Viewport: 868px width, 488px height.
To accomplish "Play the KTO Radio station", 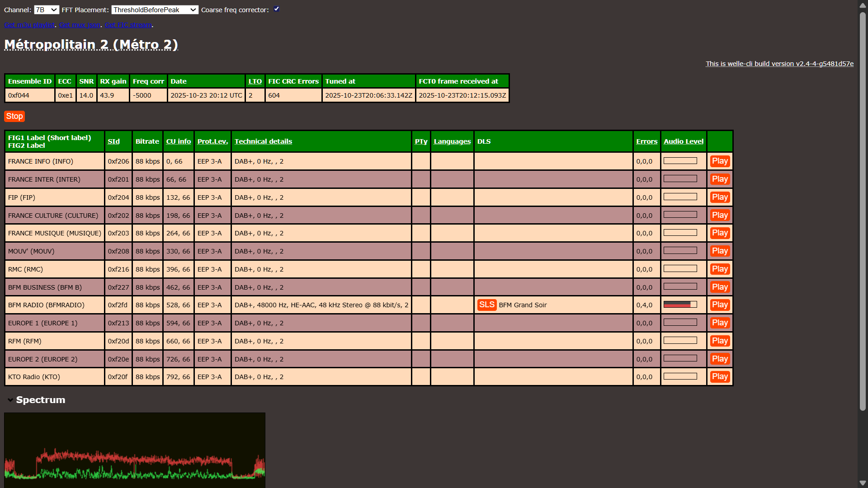I will (719, 377).
